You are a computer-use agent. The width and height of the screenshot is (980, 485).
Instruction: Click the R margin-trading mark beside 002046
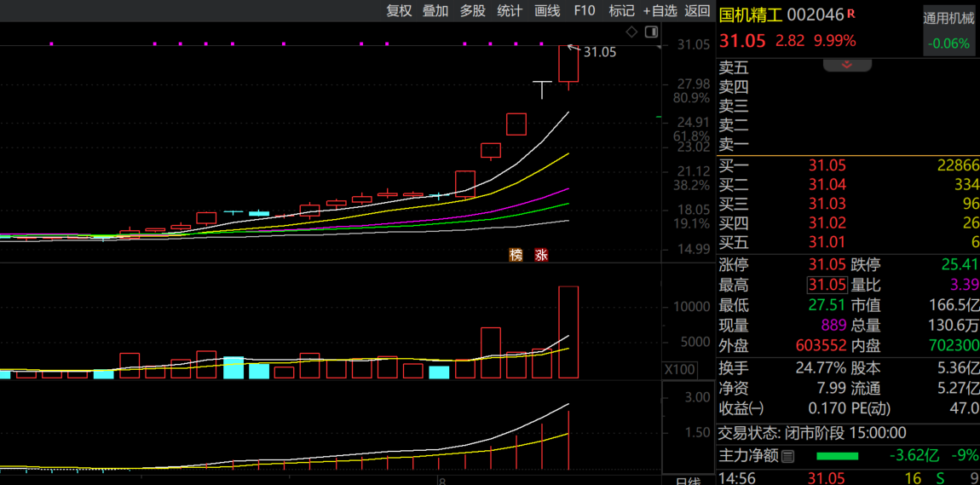click(851, 12)
